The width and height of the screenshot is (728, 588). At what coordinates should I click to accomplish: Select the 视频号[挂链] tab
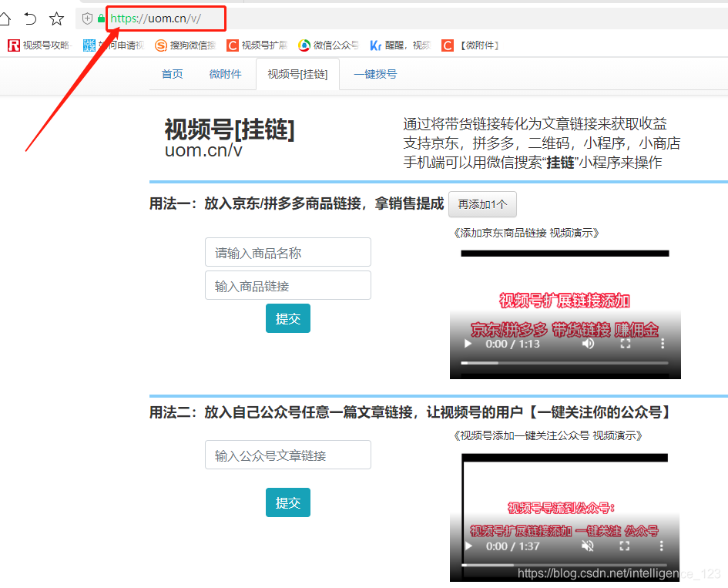(297, 74)
